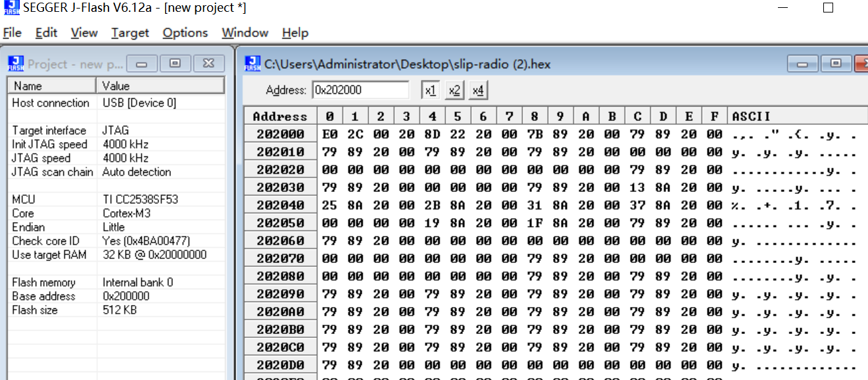
Task: Select the MCU row
Action: click(x=116, y=199)
